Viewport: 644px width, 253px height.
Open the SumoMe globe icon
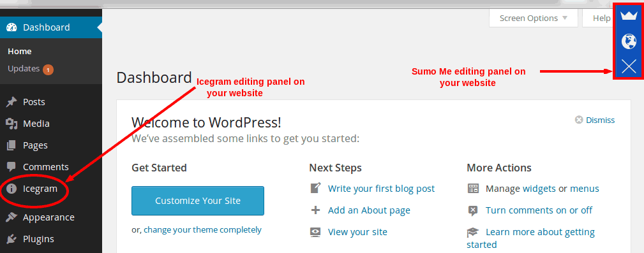(629, 41)
